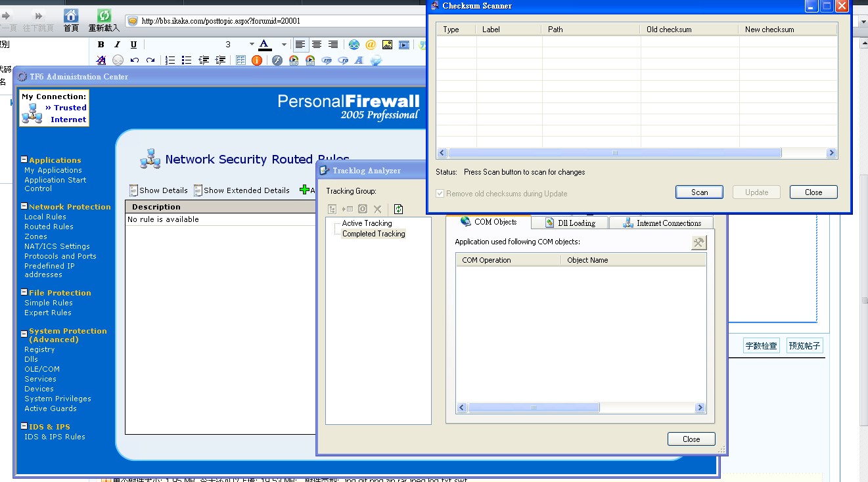
Task: Select Active Tracking in Tracking Group
Action: click(367, 223)
